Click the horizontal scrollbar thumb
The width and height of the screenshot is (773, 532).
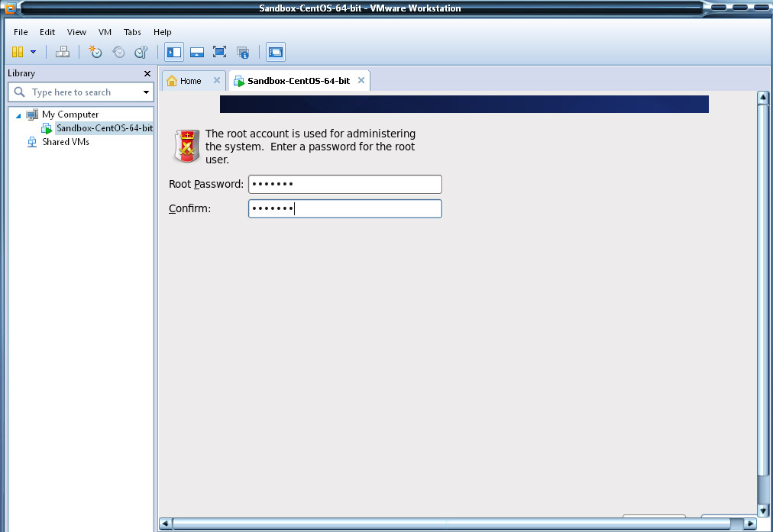coord(451,523)
